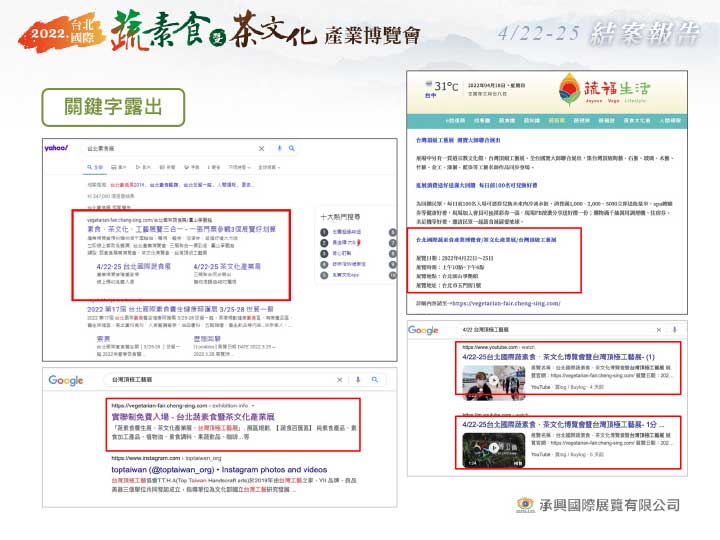
Task: Click the 蔬福生活 leaf logo
Action: [x=569, y=90]
